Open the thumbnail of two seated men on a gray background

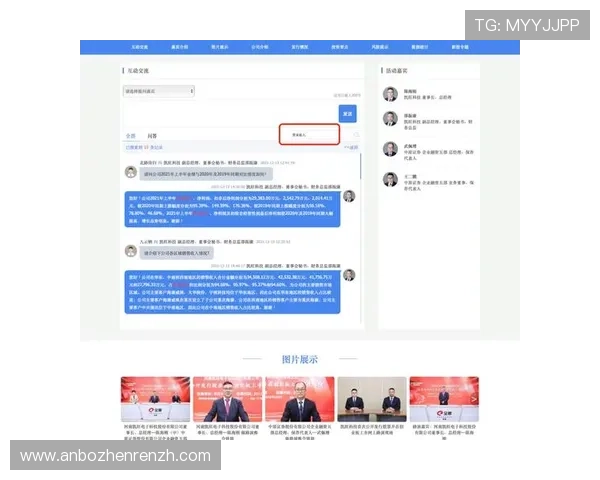click(372, 399)
